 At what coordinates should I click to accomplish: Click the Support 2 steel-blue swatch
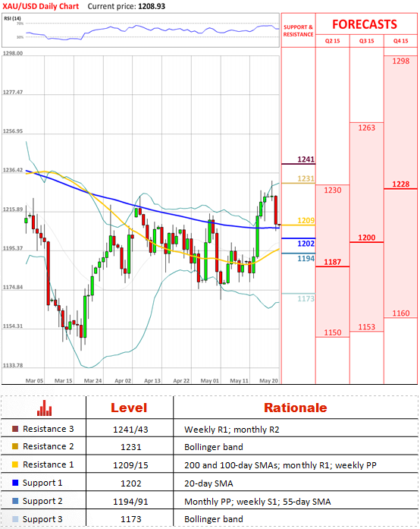tap(15, 501)
